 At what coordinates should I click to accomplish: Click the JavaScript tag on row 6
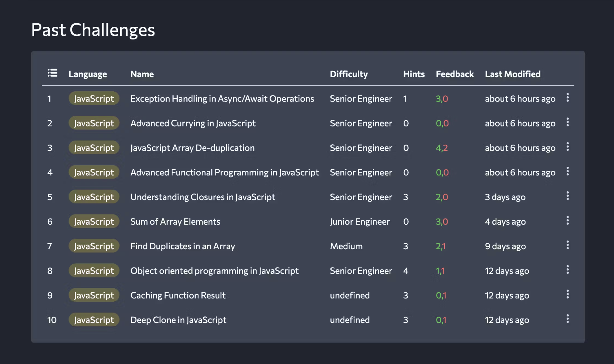click(94, 222)
